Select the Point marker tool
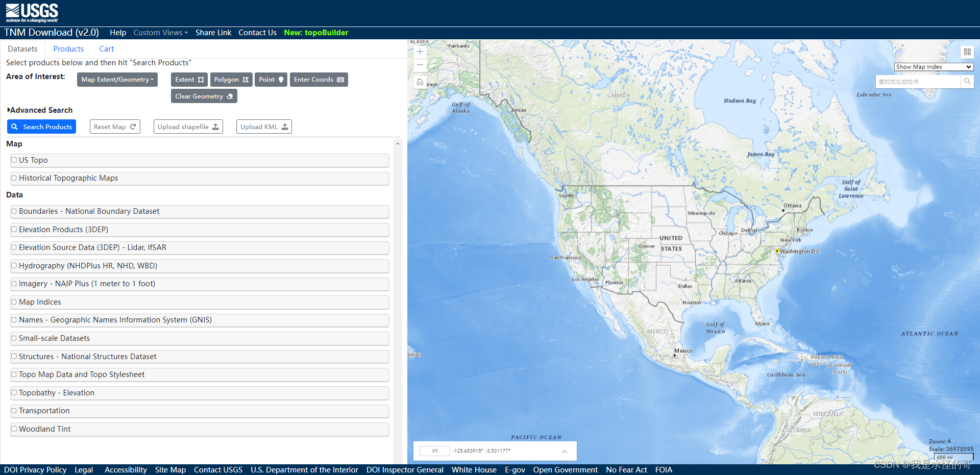This screenshot has height=475, width=980. tap(271, 80)
